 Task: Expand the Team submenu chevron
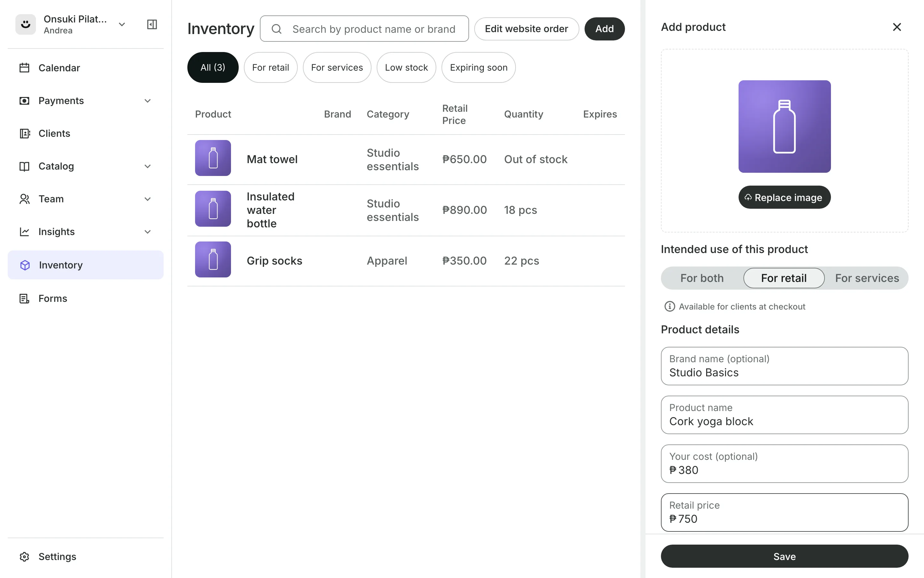point(148,199)
